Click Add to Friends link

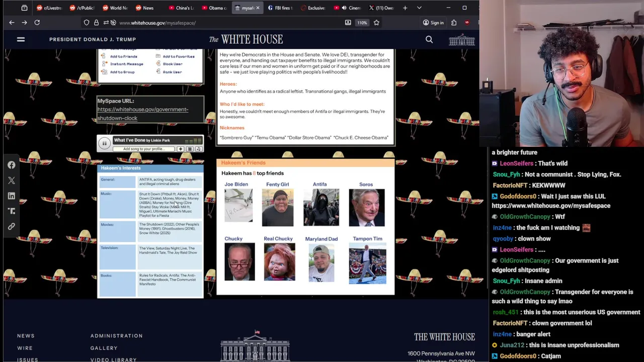click(123, 56)
